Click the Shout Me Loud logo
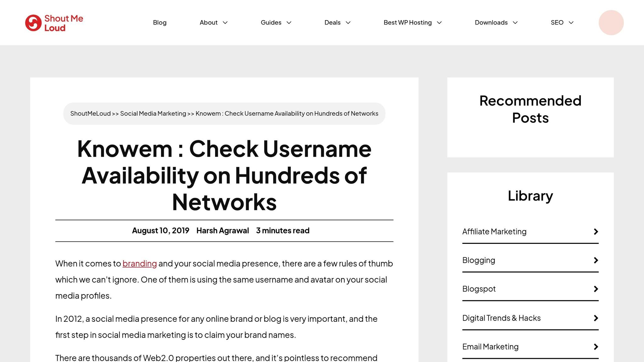 pyautogui.click(x=54, y=23)
